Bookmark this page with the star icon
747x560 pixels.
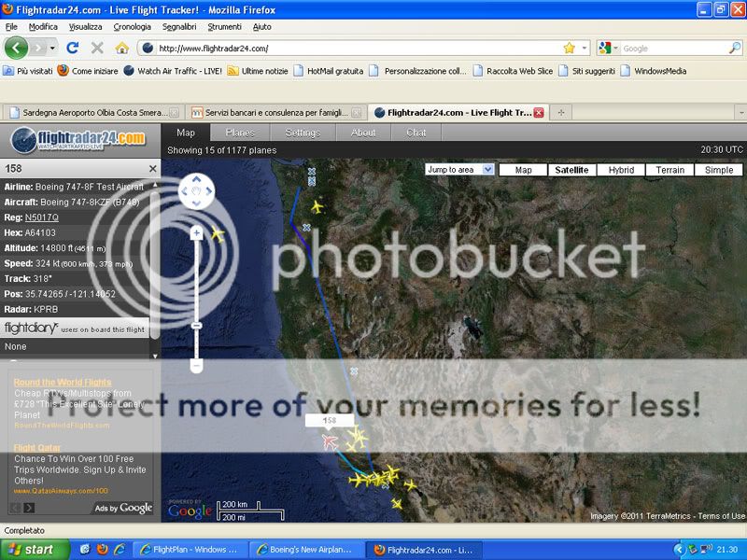click(x=569, y=48)
